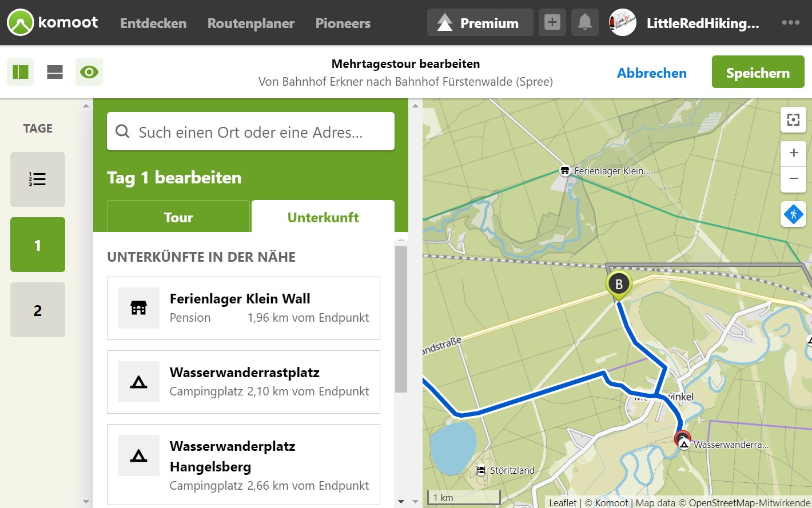Click the heading 'Tag 1 bearbeiten'
The image size is (812, 508).
click(x=174, y=178)
